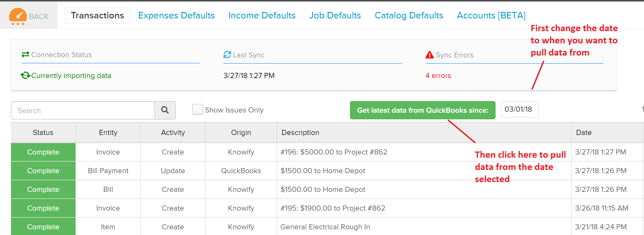The height and width of the screenshot is (235, 644).
Task: Click the last sync time 3/27/18 1:27 PM
Action: [x=249, y=76]
